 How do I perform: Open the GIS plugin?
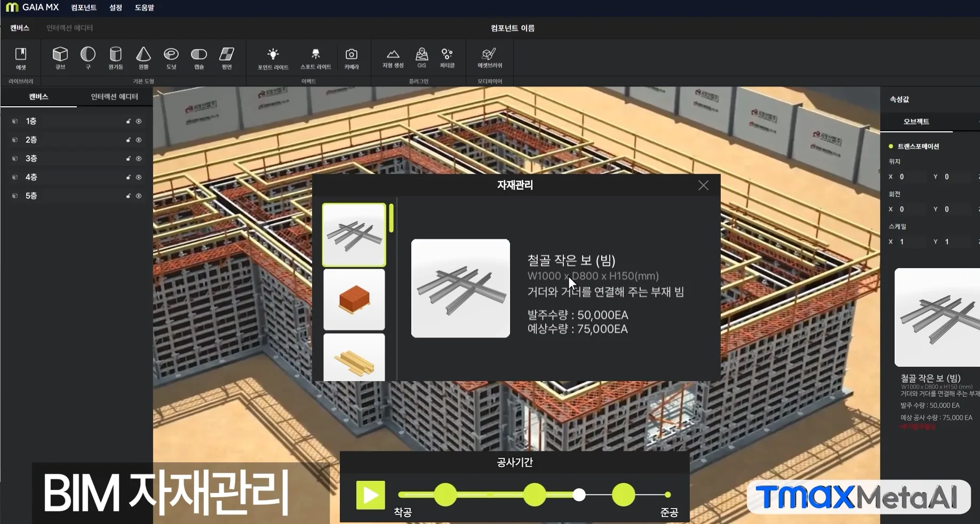point(422,58)
